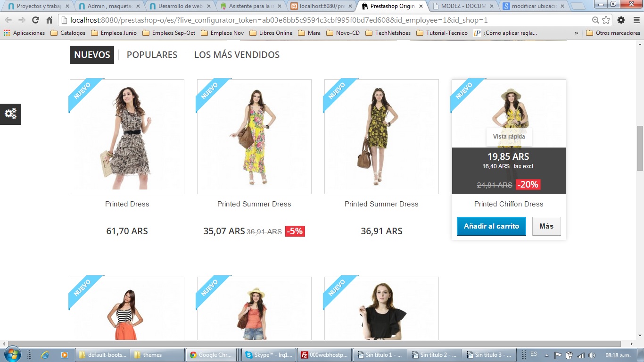Click the Printed Dress product image

127,137
